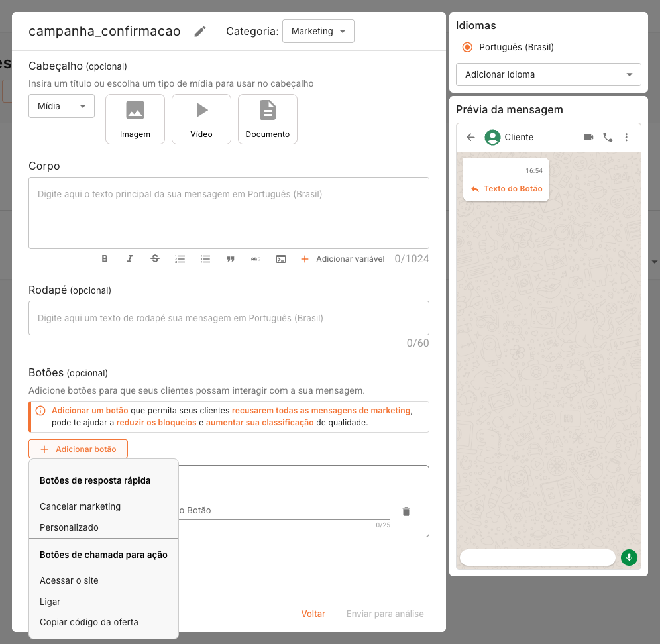Choose Imagem as header media
Screen dimensions: 660x644
[135, 119]
